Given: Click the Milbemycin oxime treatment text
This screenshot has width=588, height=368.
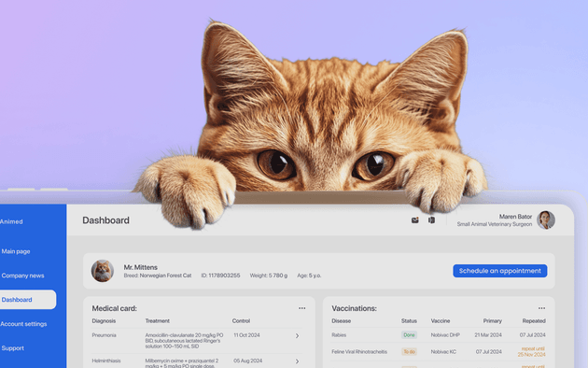Looking at the screenshot, I should pyautogui.click(x=182, y=363).
